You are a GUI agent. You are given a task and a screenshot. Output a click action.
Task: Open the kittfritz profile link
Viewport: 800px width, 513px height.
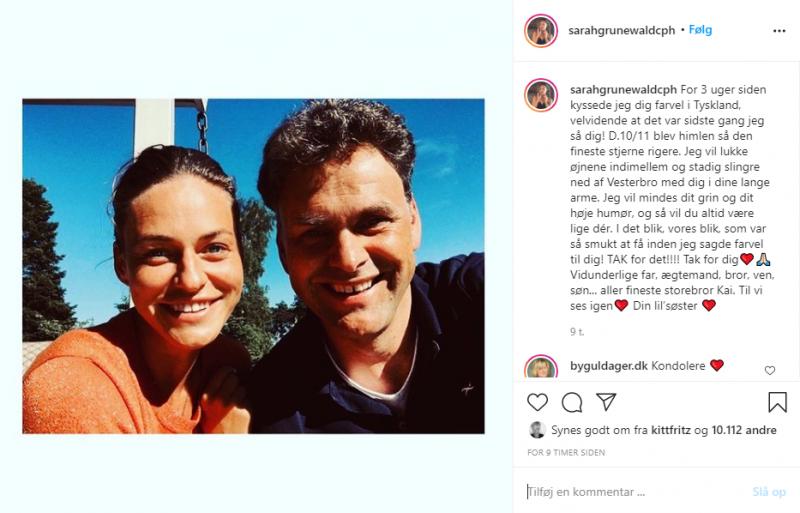point(660,430)
